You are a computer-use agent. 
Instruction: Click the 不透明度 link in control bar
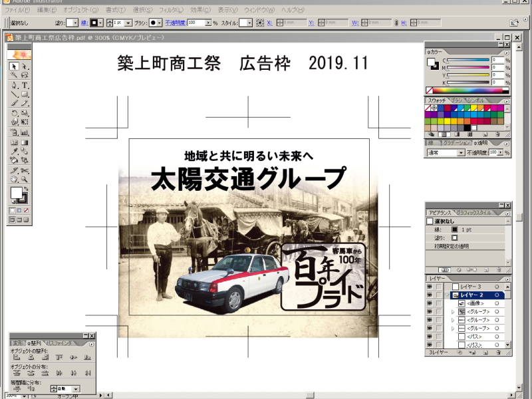point(176,23)
